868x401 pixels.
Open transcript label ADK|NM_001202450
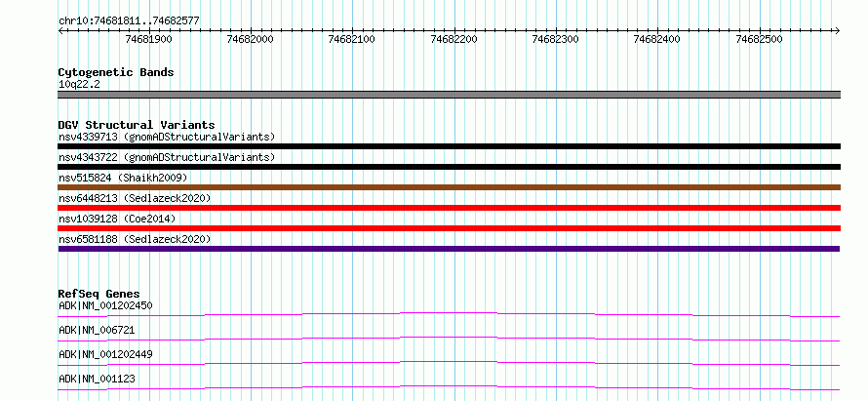pos(105,305)
